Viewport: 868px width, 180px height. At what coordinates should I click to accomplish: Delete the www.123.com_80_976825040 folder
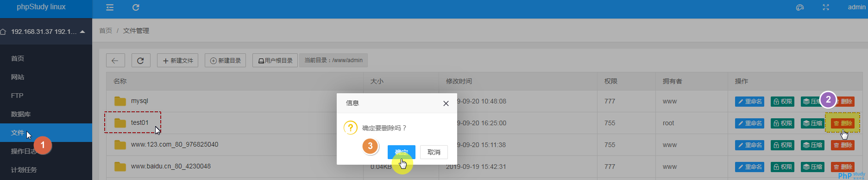[x=843, y=145]
